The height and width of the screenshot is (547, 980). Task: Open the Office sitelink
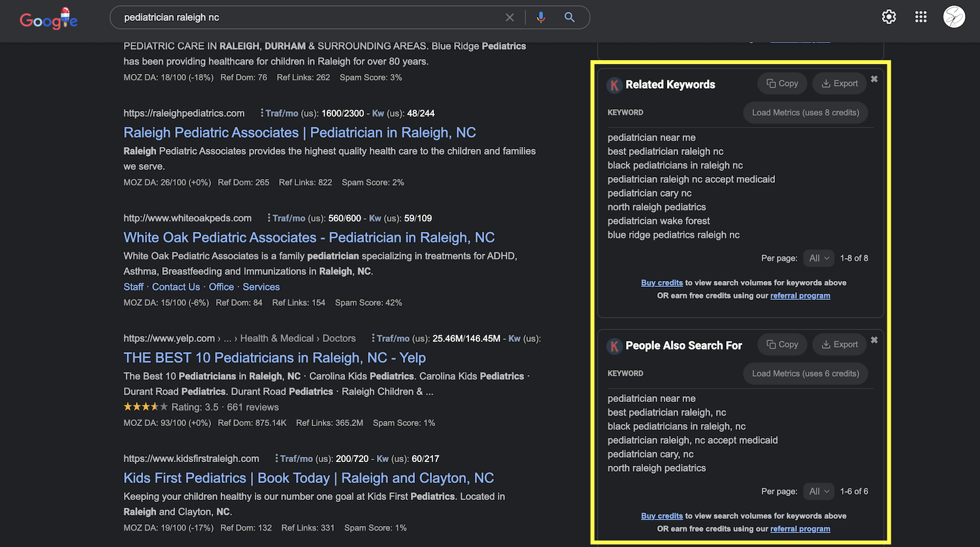[221, 287]
